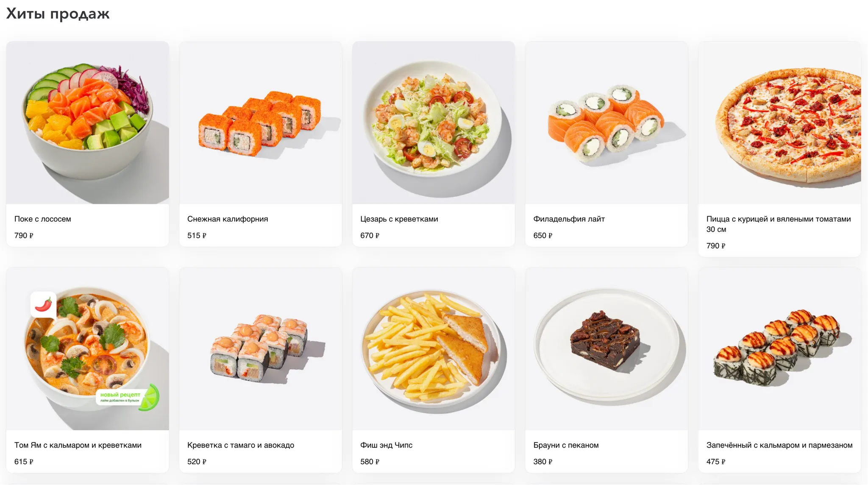Click 'Пицца с курицей и вялеными томатами' title

tap(779, 224)
